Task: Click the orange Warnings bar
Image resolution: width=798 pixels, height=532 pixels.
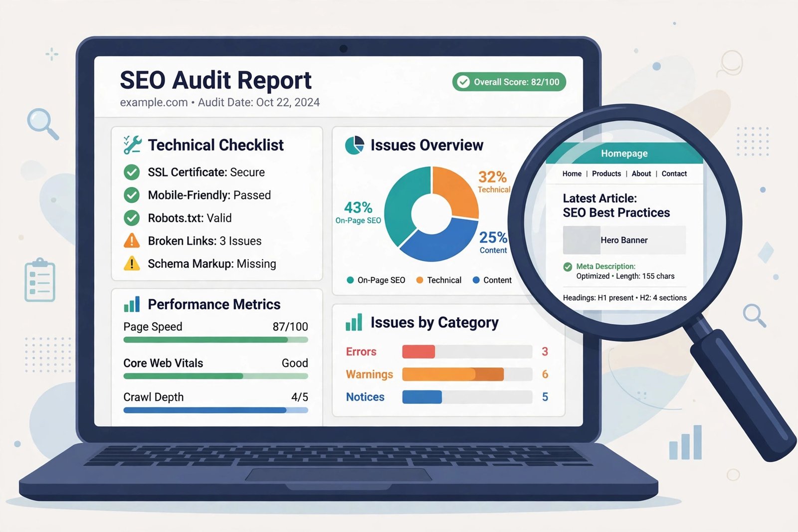Action: pyautogui.click(x=453, y=374)
